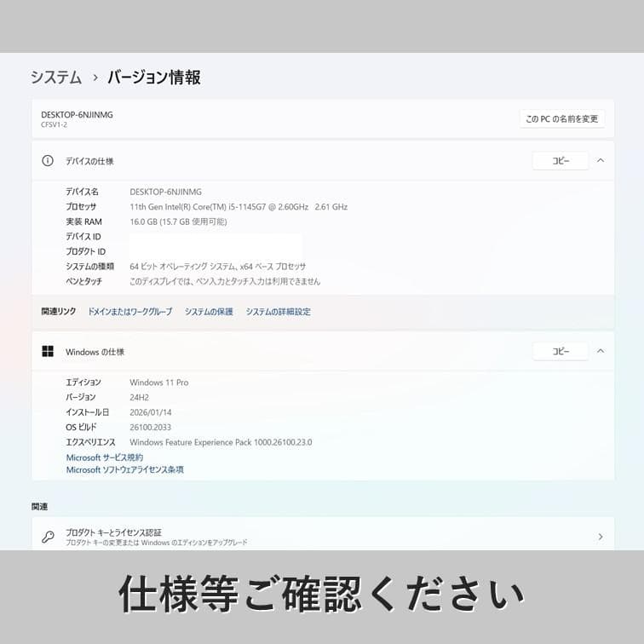This screenshot has width=644, height=644.
Task: Go back to システム in breadcrumb
Action: tap(56, 78)
